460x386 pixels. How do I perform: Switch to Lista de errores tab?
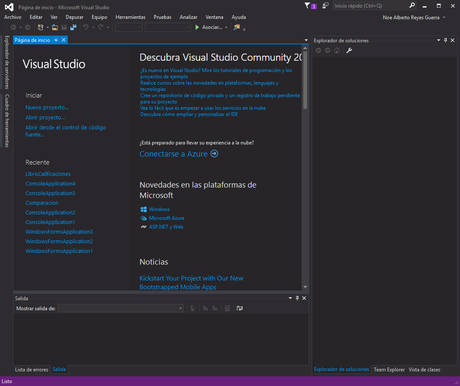pyautogui.click(x=32, y=370)
